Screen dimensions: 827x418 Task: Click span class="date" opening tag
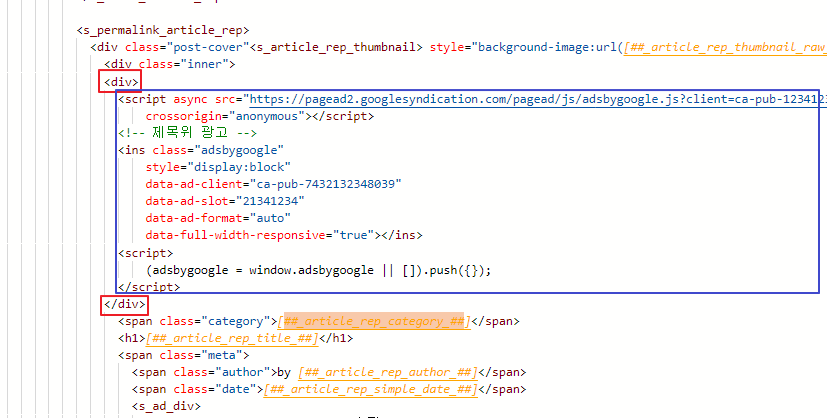click(x=198, y=389)
